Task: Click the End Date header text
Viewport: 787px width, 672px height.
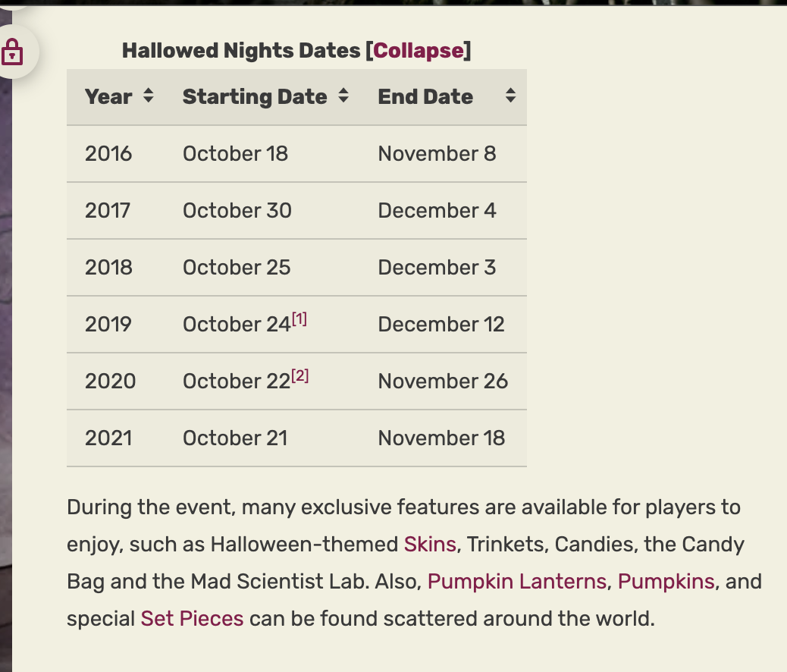Action: pos(425,97)
